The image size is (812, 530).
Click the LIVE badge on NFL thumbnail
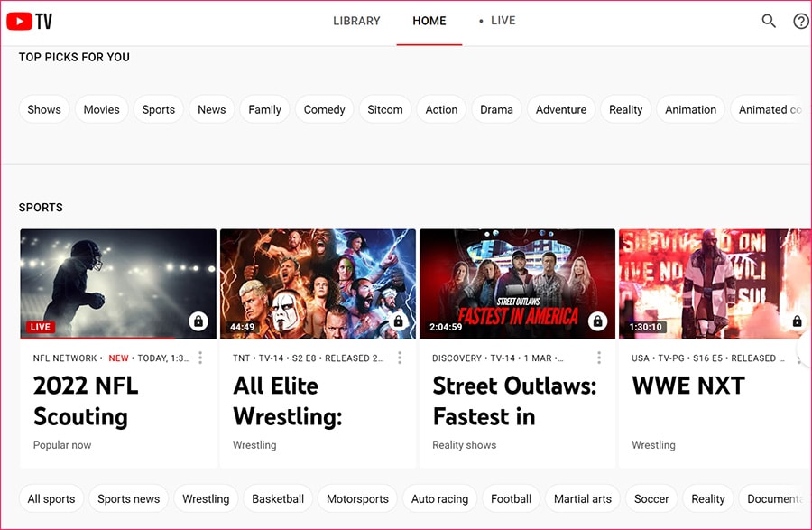(41, 327)
